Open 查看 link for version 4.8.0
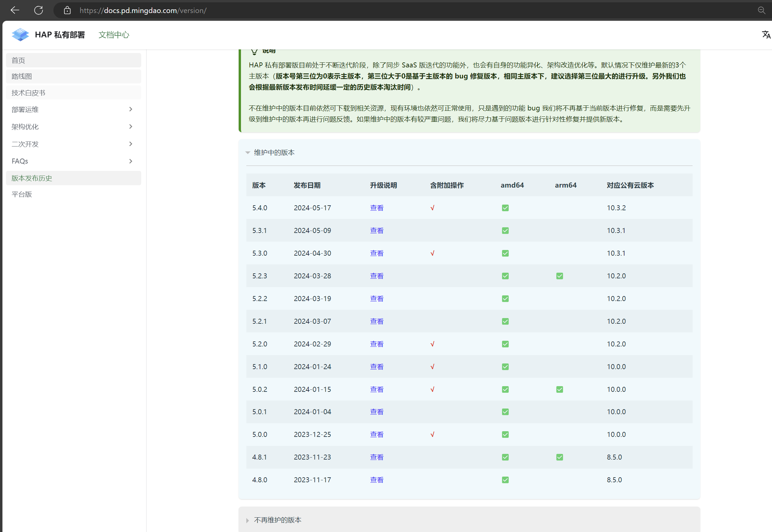772x532 pixels. pos(376,480)
